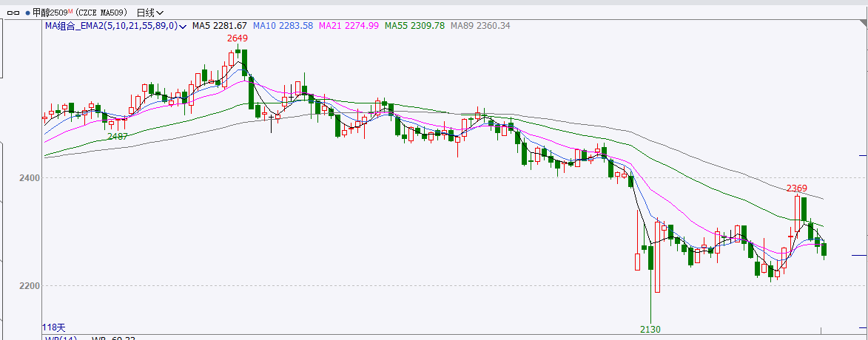Click the chain link icon beside 甲醇2509
This screenshot has height=340, width=868.
pyautogui.click(x=13, y=12)
